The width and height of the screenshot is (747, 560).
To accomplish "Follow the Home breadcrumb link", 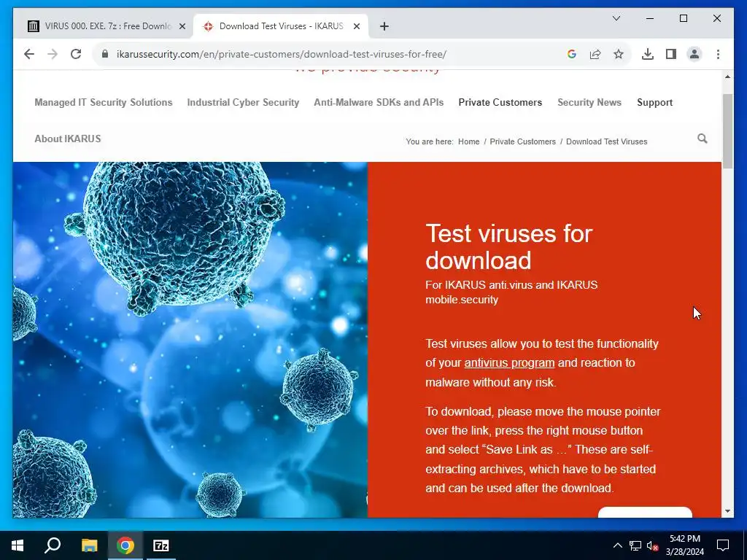I will [x=469, y=141].
